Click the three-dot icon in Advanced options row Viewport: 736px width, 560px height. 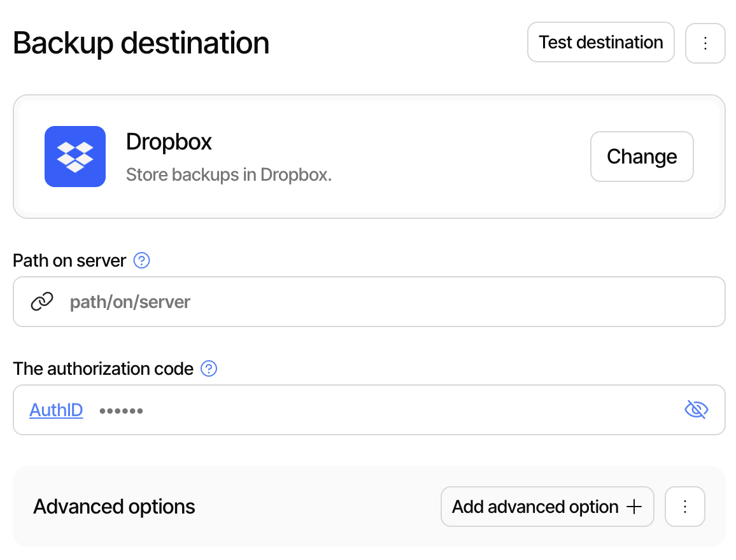coord(684,506)
